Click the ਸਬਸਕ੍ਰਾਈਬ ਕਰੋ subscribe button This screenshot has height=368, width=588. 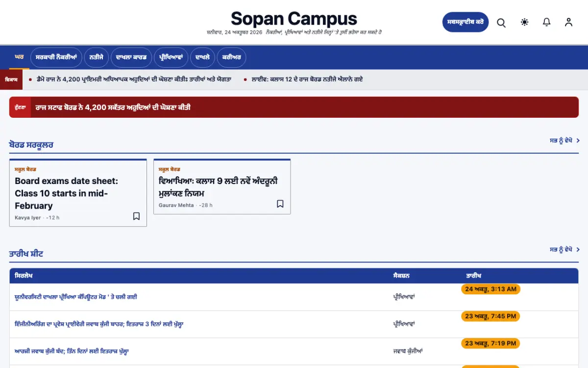(465, 22)
